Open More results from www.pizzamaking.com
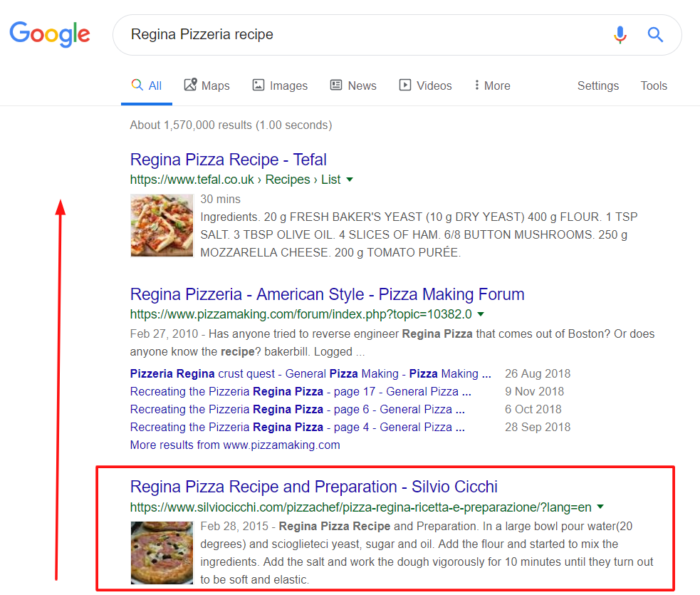 235,445
